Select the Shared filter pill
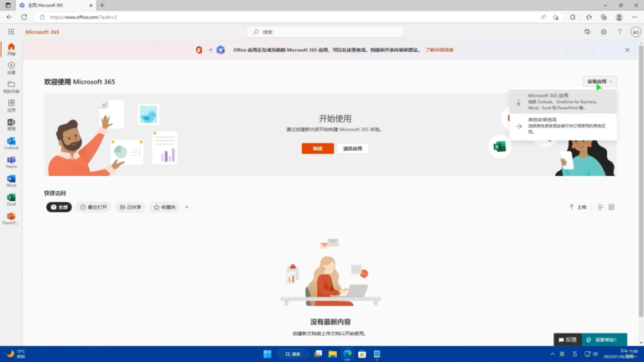Image resolution: width=644 pixels, height=362 pixels. [130, 207]
